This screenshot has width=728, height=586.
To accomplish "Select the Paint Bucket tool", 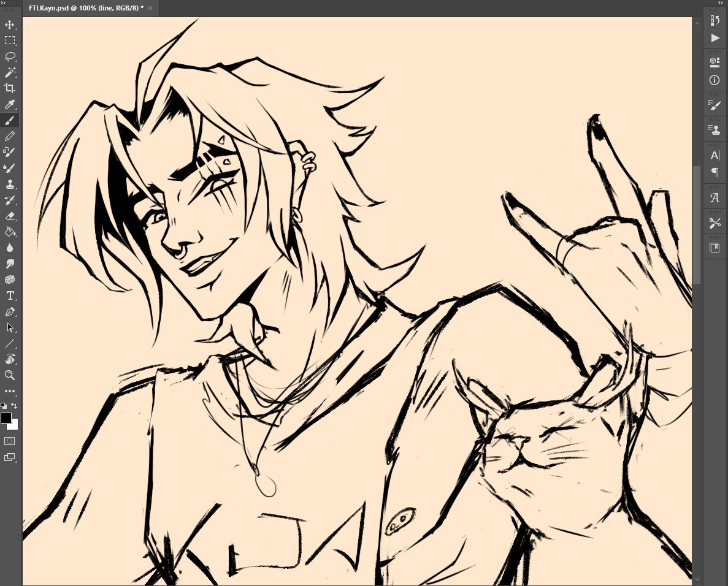I will (10, 232).
